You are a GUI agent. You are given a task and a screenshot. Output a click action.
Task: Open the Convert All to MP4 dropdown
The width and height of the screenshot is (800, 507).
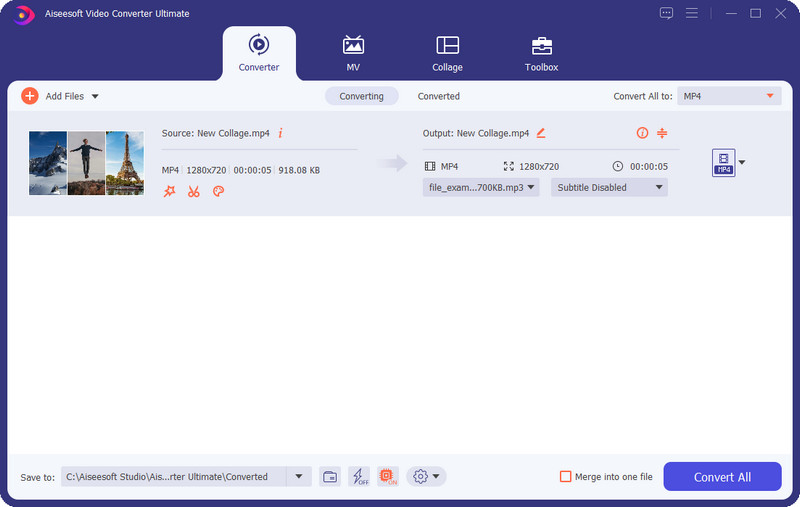(x=729, y=96)
